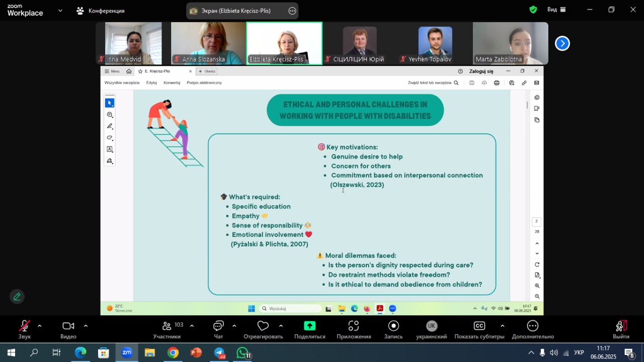
Task: Expand audio options arrow next to Звук
Action: point(40,326)
